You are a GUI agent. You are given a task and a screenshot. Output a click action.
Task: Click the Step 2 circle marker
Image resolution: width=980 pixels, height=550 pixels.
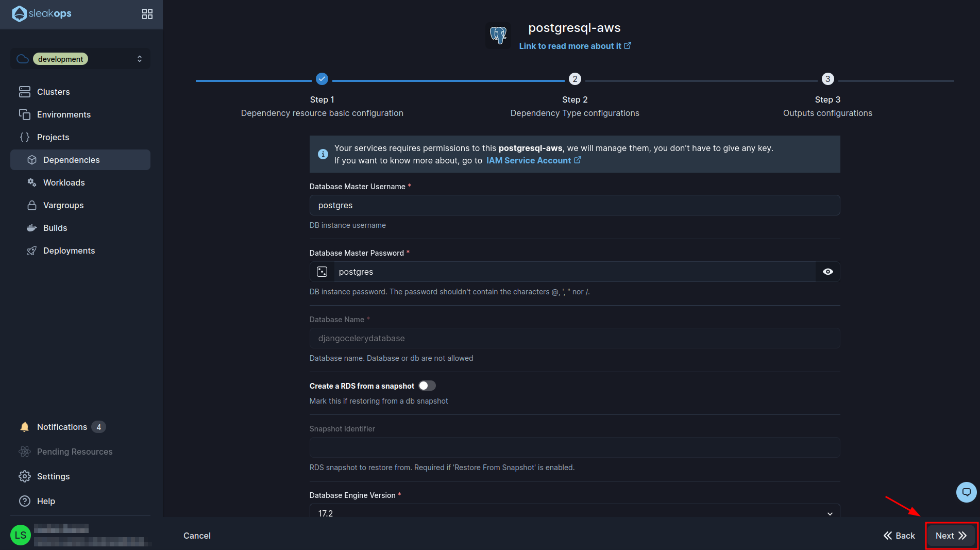point(575,79)
